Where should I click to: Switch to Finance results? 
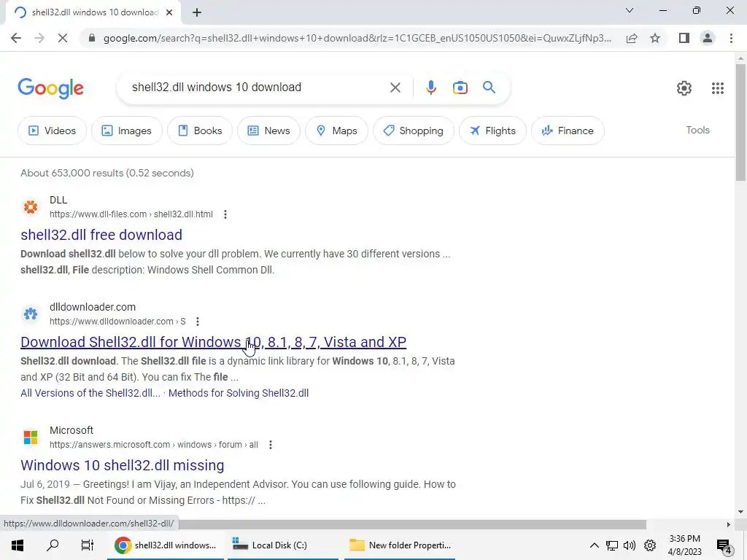tap(568, 131)
